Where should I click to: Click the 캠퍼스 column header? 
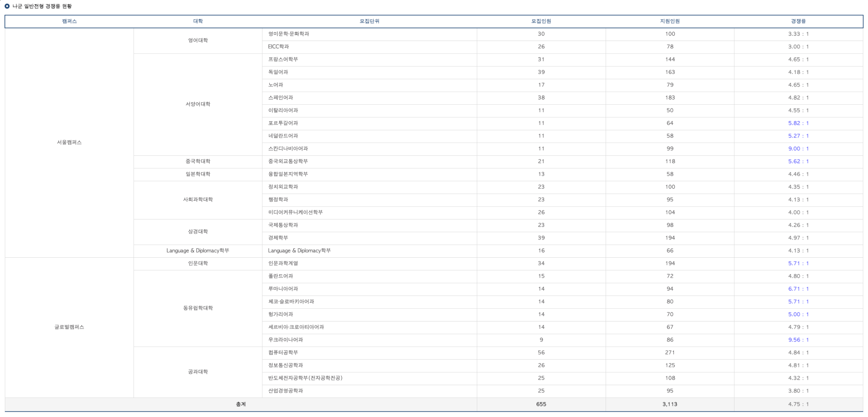click(x=69, y=21)
